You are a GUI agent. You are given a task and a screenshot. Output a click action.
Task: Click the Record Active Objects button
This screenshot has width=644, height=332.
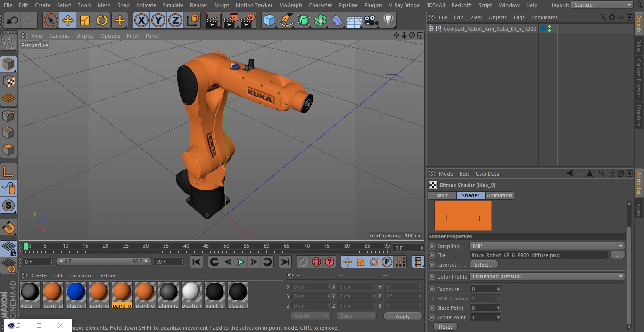[x=303, y=262]
